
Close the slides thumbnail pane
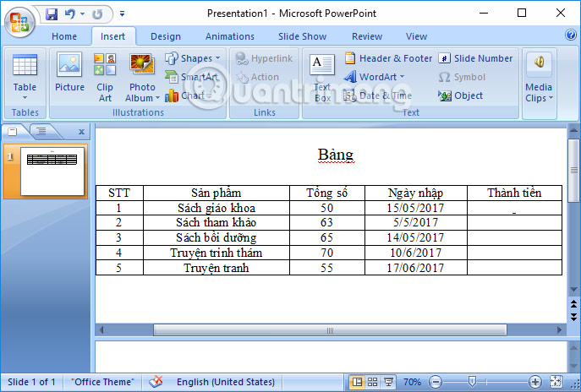[x=81, y=132]
